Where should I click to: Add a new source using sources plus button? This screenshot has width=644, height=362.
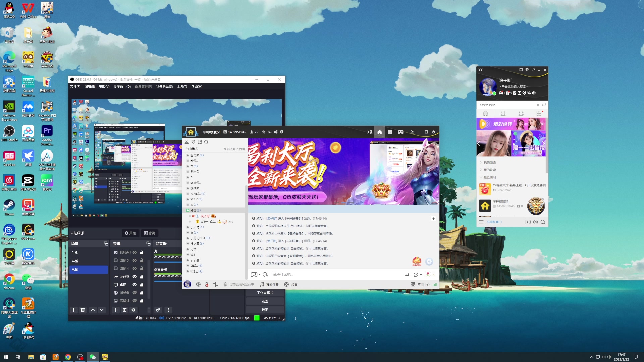[x=116, y=310]
